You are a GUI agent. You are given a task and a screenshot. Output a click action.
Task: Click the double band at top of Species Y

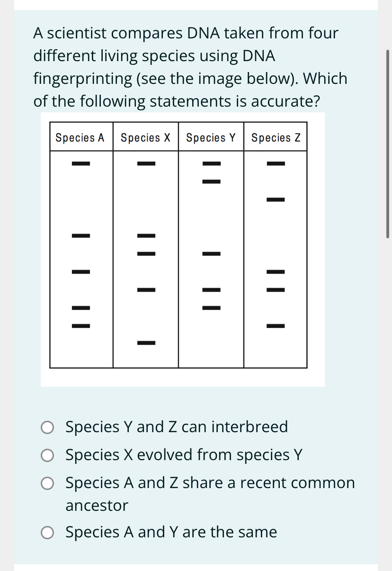(x=211, y=173)
